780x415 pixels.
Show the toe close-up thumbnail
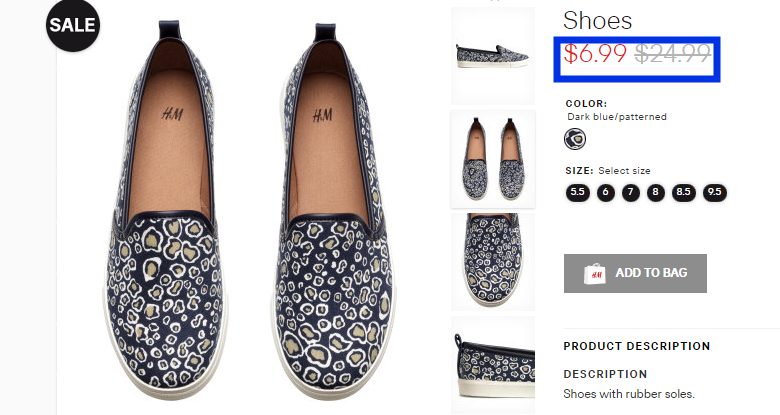(x=493, y=262)
